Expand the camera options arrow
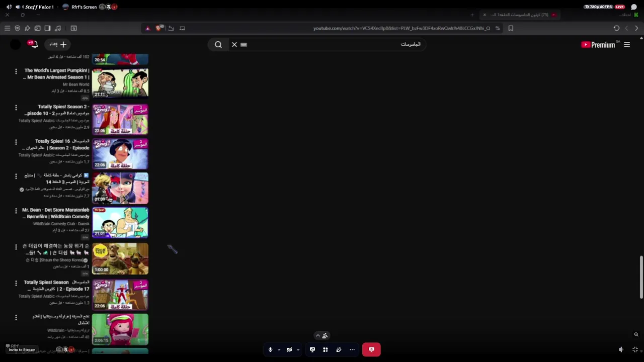The width and height of the screenshot is (644, 362). pyautogui.click(x=298, y=349)
